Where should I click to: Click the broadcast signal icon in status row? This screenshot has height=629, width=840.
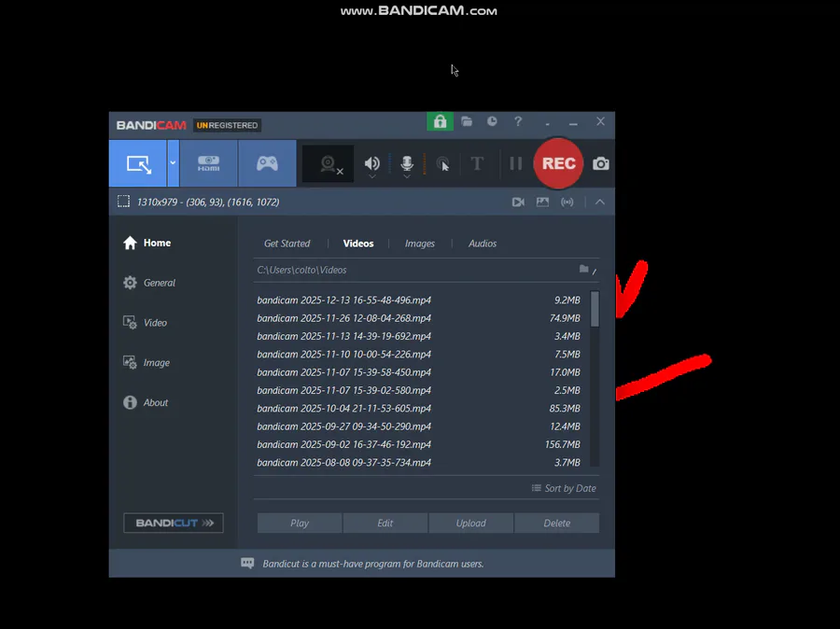click(567, 202)
